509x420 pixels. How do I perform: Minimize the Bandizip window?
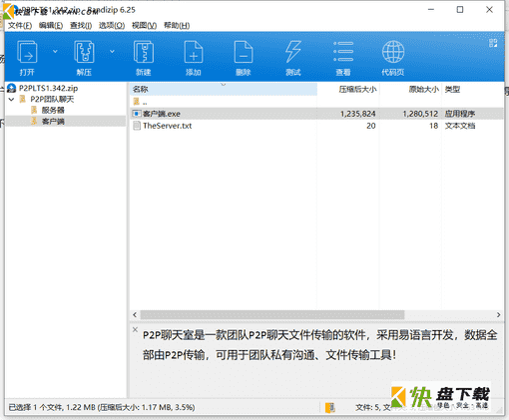point(431,10)
